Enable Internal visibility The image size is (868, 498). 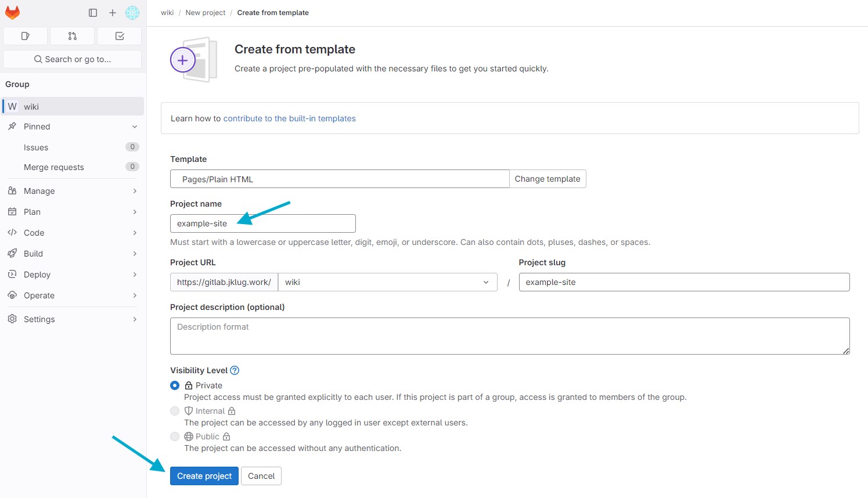tap(175, 410)
